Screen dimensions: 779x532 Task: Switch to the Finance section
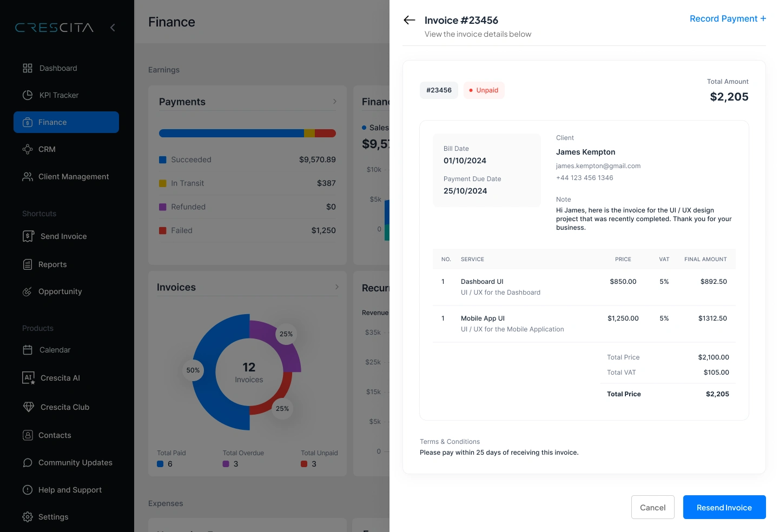coord(52,122)
